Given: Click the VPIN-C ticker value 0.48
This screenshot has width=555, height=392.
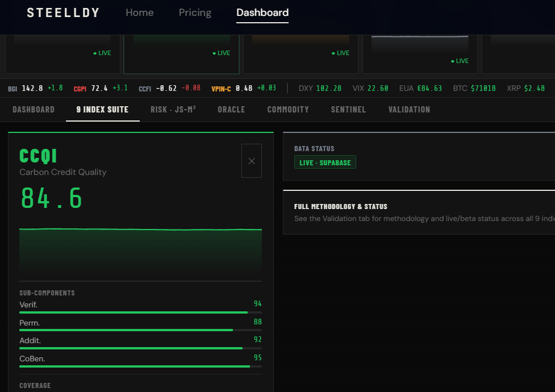Looking at the screenshot, I should click(244, 88).
